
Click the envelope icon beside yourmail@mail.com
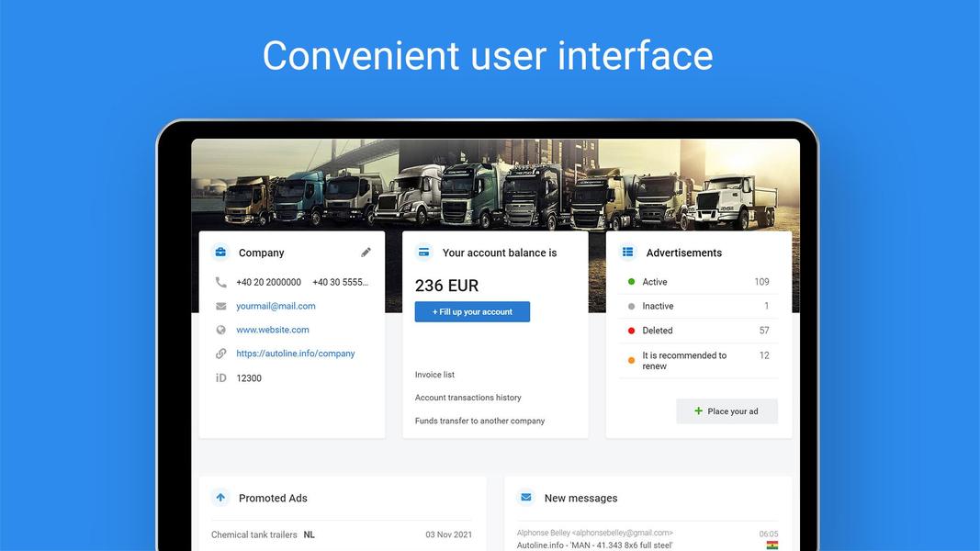[x=220, y=306]
